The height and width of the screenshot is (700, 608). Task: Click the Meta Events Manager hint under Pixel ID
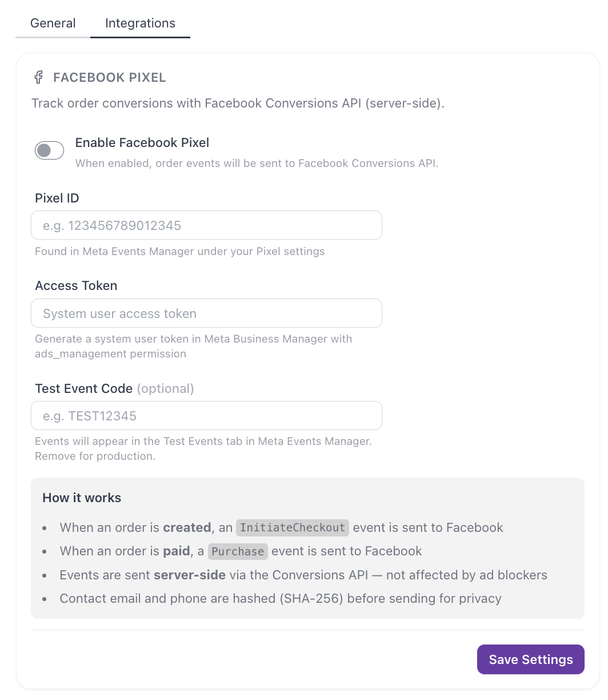point(180,251)
